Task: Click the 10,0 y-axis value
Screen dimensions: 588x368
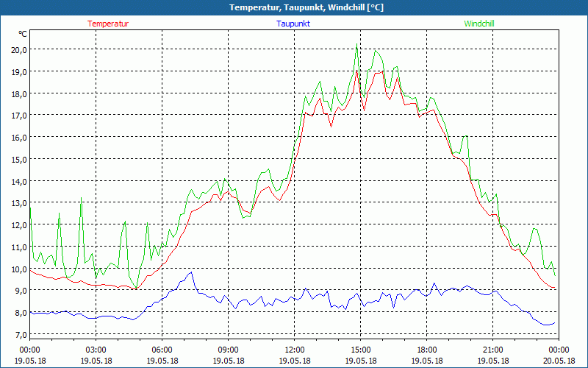Action: [19, 269]
